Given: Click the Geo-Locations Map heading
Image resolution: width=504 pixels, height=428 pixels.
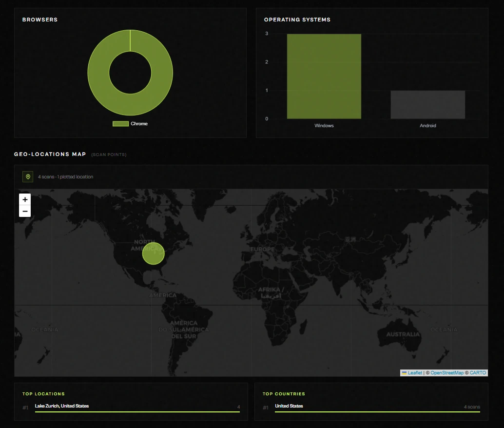Looking at the screenshot, I should coord(50,155).
